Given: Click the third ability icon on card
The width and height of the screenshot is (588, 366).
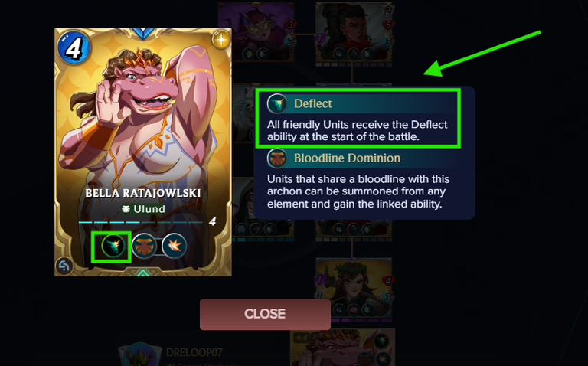Looking at the screenshot, I should [175, 246].
